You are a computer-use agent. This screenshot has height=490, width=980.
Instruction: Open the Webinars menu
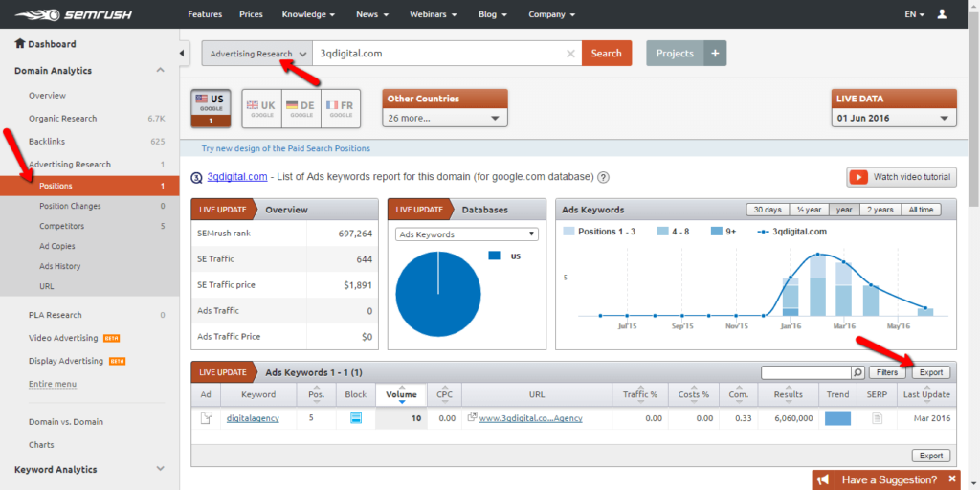[x=434, y=14]
